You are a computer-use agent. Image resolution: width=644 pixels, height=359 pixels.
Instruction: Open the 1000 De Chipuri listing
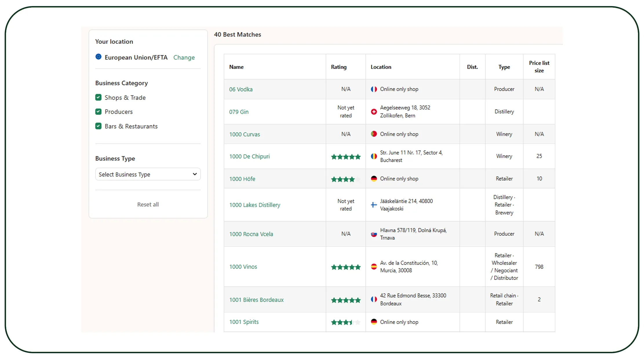[249, 156]
